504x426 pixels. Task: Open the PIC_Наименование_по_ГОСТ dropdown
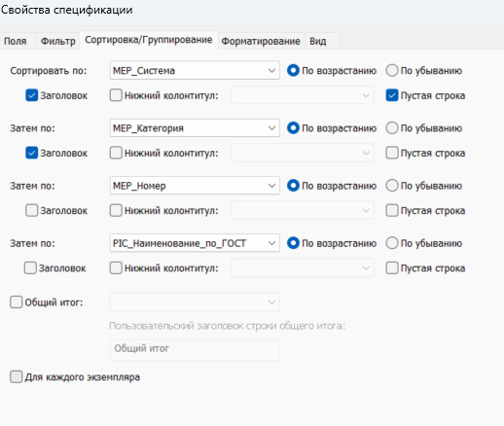click(x=195, y=243)
